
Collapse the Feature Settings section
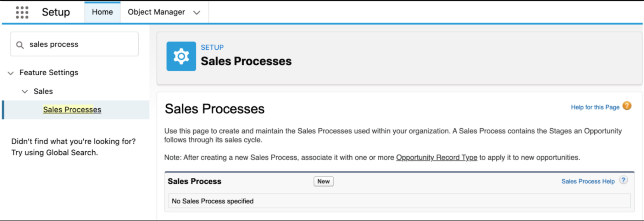10,73
